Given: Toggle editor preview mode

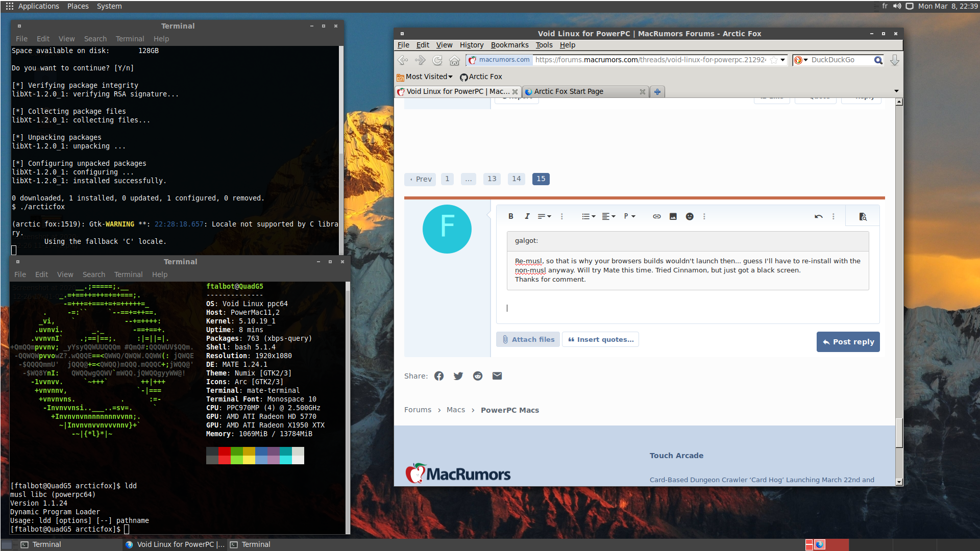Looking at the screenshot, I should [863, 216].
